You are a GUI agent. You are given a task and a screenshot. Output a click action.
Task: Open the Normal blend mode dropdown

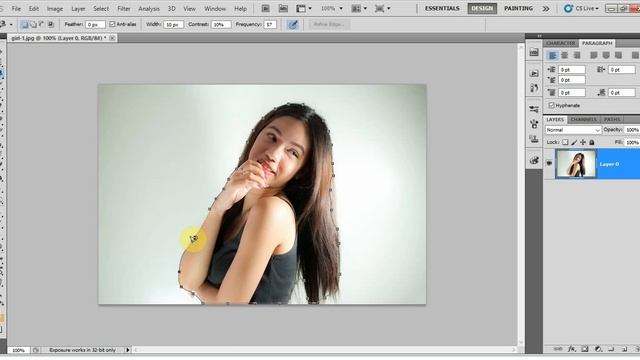(573, 130)
